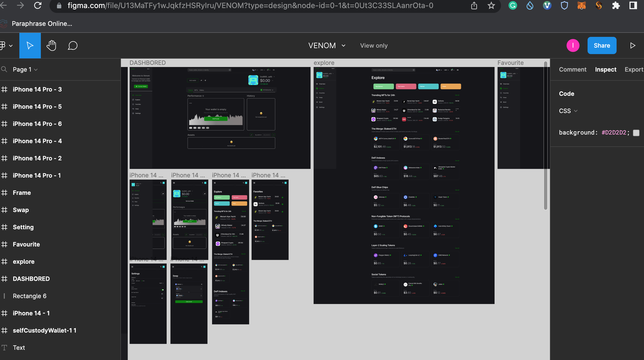Start Presentation mode
Viewport: 644px width, 360px height.
coord(633,45)
